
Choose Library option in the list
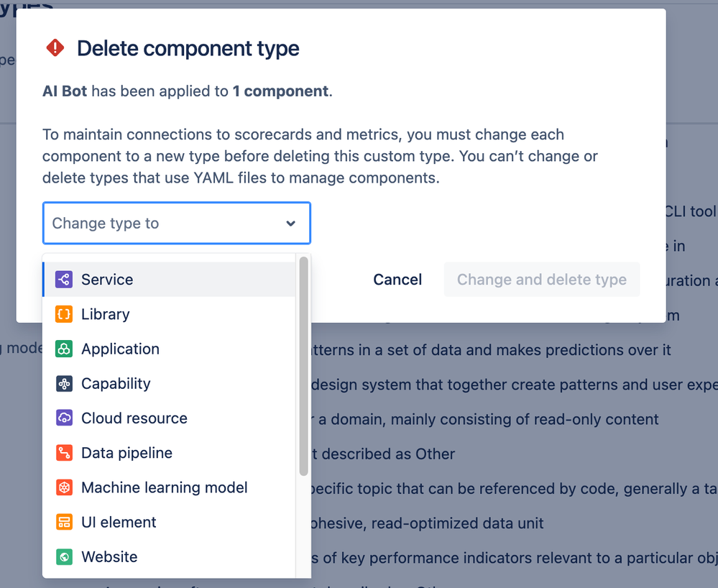[169, 314]
